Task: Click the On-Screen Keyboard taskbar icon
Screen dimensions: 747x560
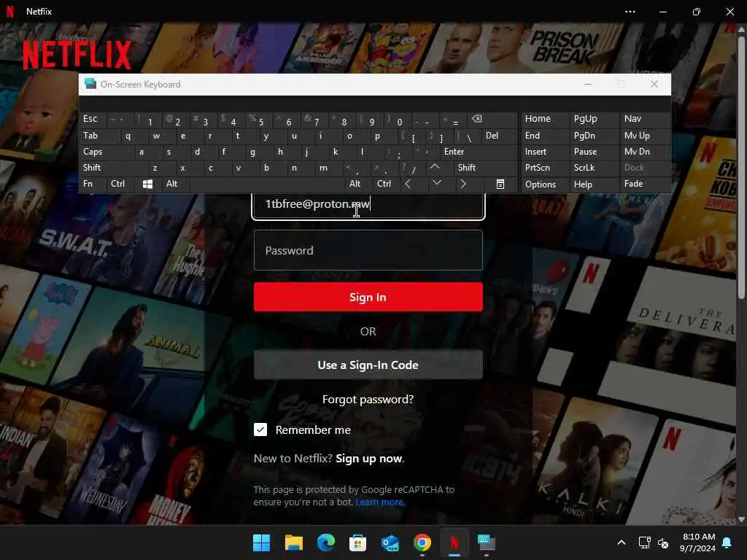Action: pos(487,542)
